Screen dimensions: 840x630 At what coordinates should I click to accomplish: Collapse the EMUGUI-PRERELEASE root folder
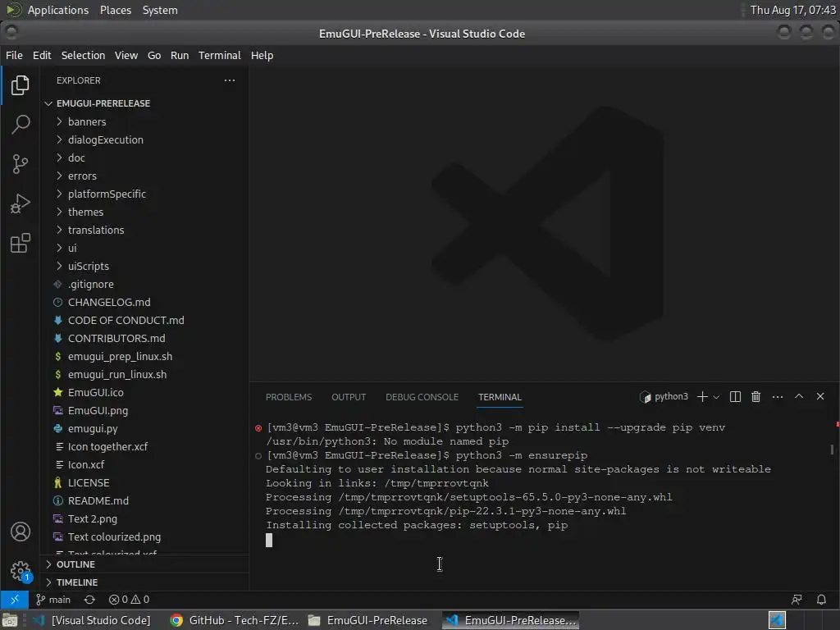pos(103,103)
